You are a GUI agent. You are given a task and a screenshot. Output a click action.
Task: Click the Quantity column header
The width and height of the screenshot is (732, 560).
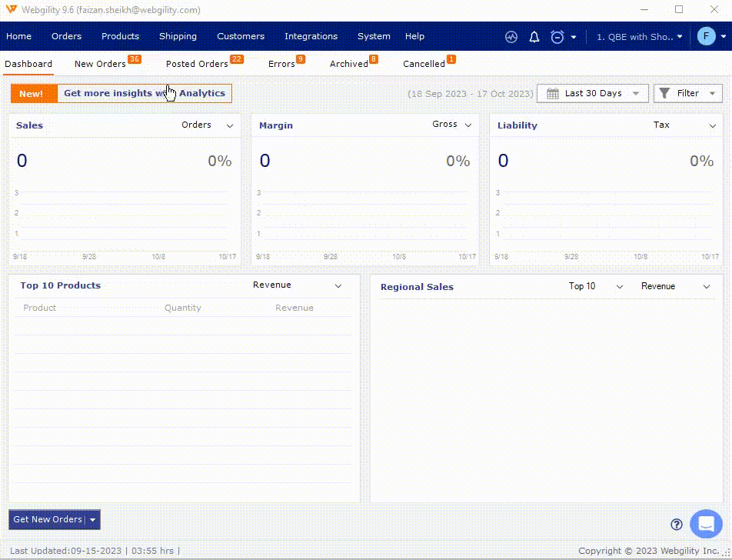point(182,308)
